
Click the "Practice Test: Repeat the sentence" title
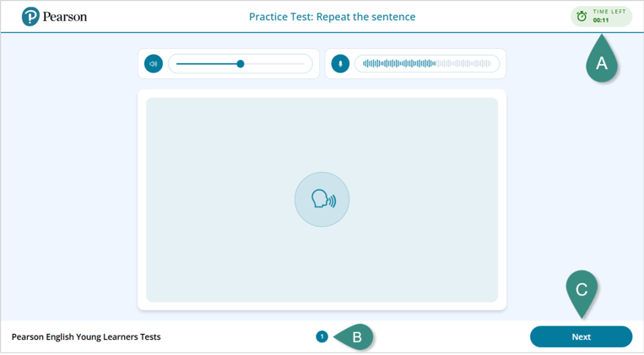pyautogui.click(x=332, y=17)
